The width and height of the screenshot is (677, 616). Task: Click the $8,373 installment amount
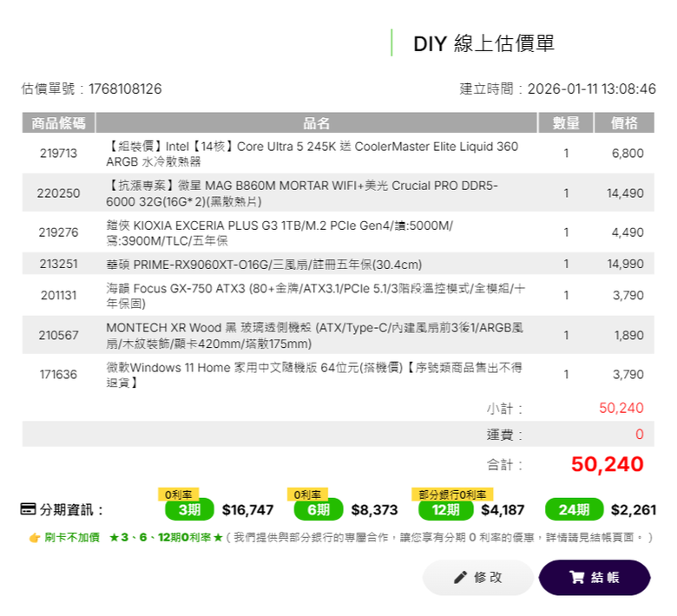[374, 510]
